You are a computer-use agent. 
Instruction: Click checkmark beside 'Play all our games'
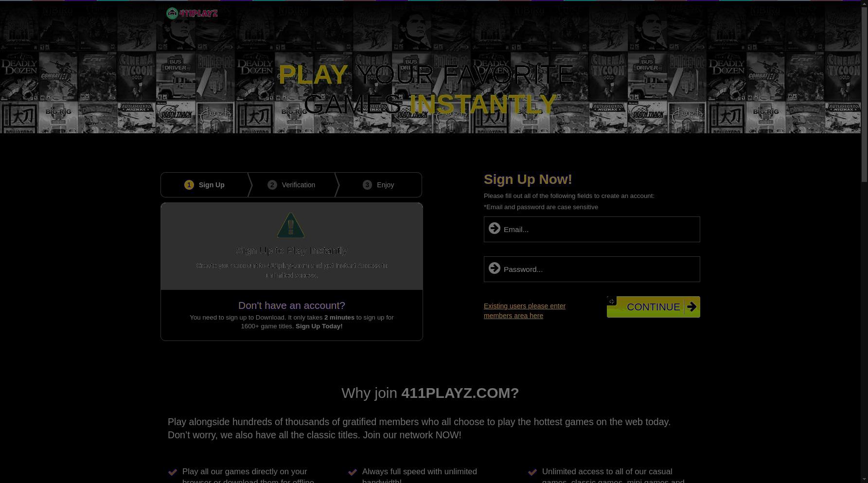(173, 472)
